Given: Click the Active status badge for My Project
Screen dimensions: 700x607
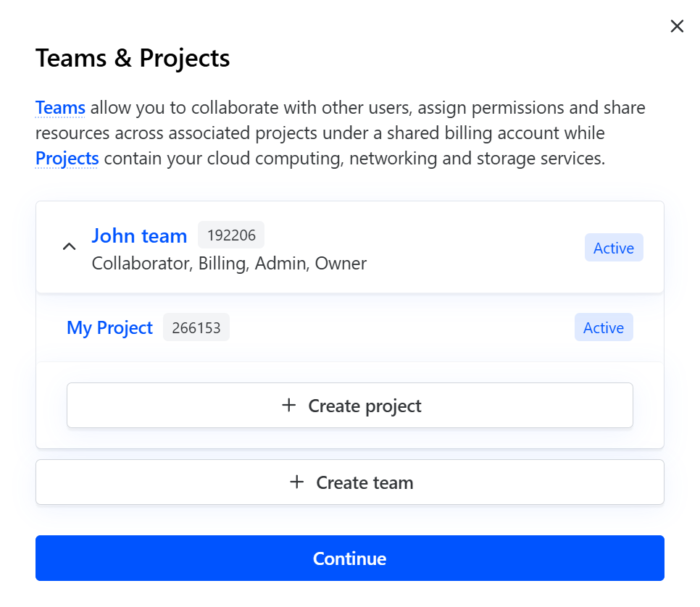Looking at the screenshot, I should 603,327.
